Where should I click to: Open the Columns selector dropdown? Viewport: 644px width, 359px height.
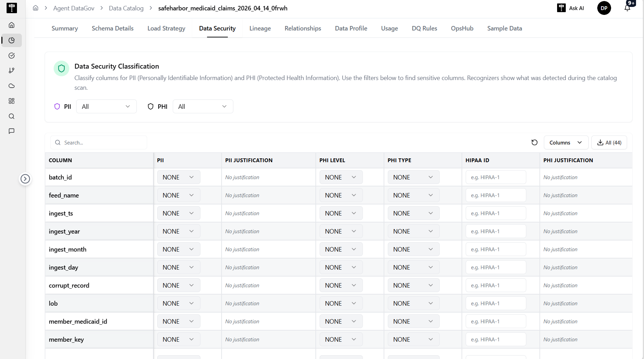pyautogui.click(x=566, y=142)
